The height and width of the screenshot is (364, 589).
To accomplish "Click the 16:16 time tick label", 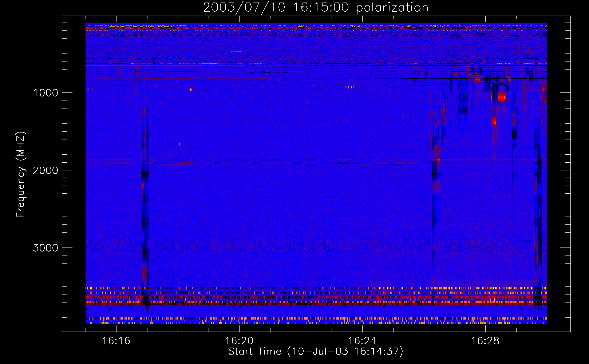I will click(x=116, y=341).
